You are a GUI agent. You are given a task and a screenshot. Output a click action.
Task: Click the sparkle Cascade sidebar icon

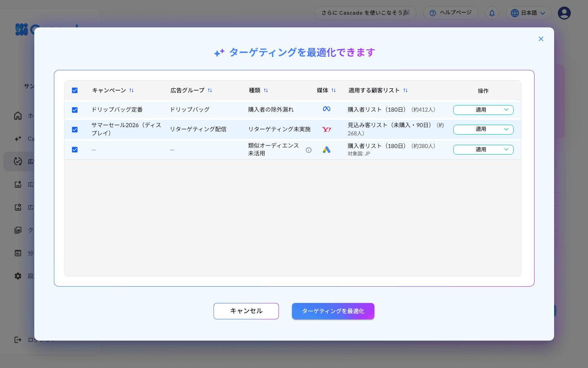(x=18, y=139)
